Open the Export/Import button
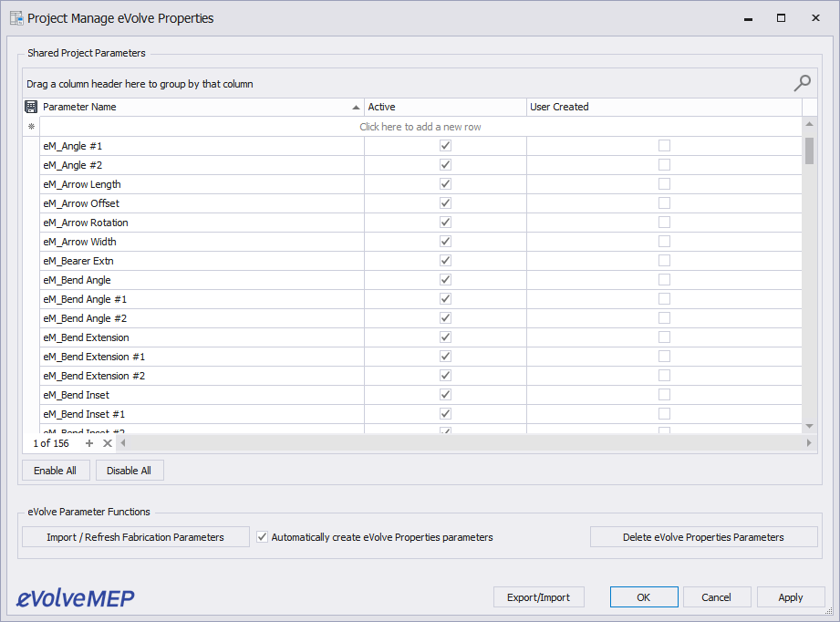 [x=538, y=596]
